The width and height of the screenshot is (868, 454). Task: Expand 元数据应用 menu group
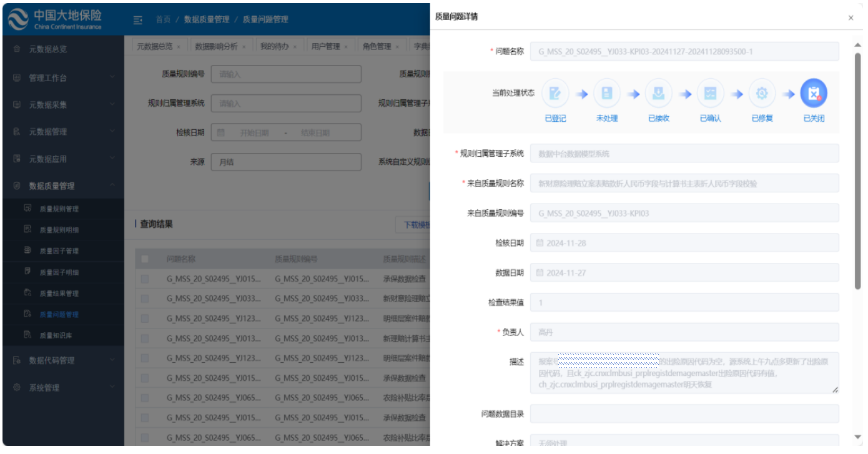pyautogui.click(x=63, y=159)
